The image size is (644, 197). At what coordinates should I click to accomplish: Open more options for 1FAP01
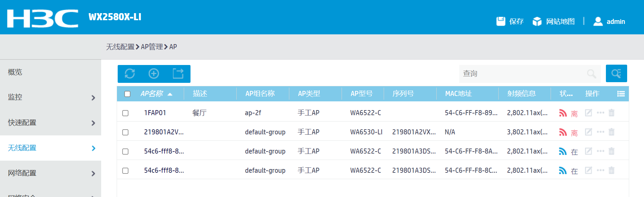pyautogui.click(x=601, y=113)
